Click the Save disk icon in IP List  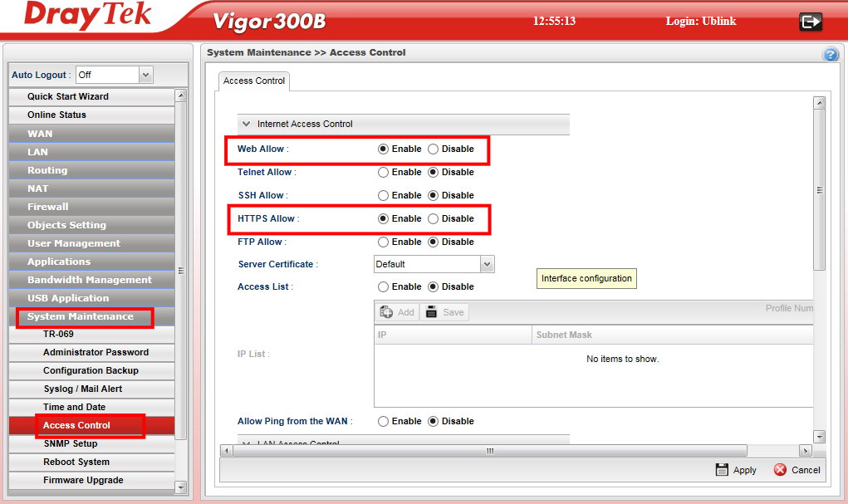click(432, 312)
